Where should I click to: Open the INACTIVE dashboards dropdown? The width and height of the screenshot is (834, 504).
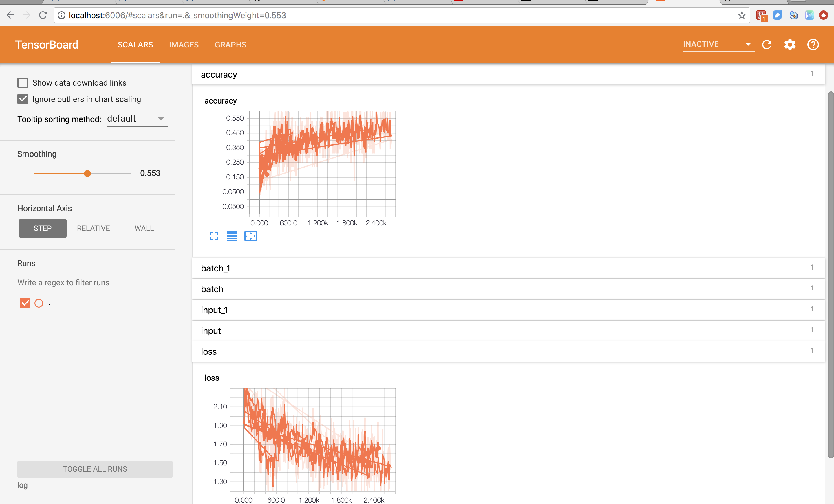click(718, 44)
